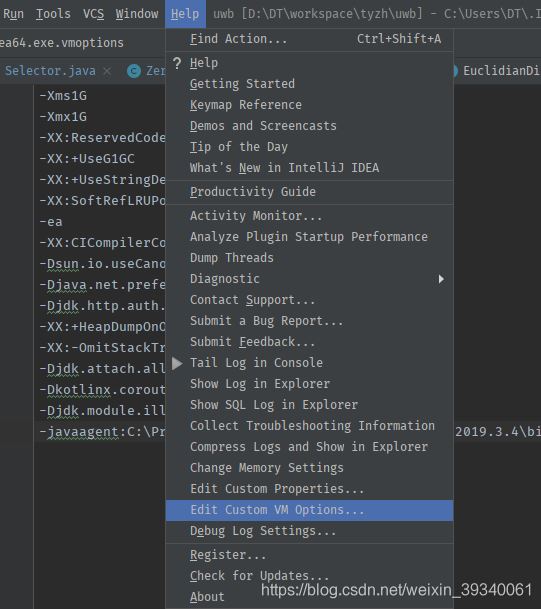Open Keymap Reference
Image resolution: width=541 pixels, height=609 pixels.
[x=310, y=105]
